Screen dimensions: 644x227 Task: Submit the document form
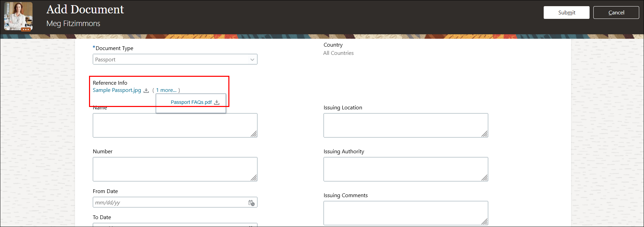566,13
